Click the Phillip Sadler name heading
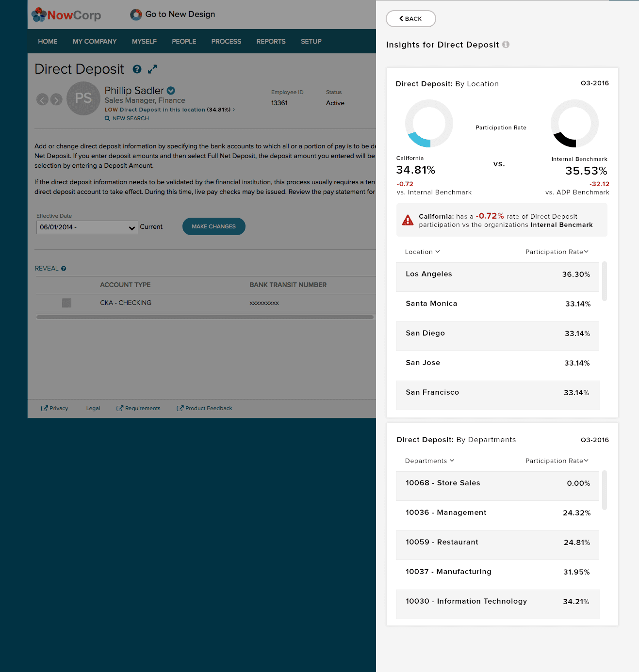This screenshot has height=672, width=639. click(134, 91)
